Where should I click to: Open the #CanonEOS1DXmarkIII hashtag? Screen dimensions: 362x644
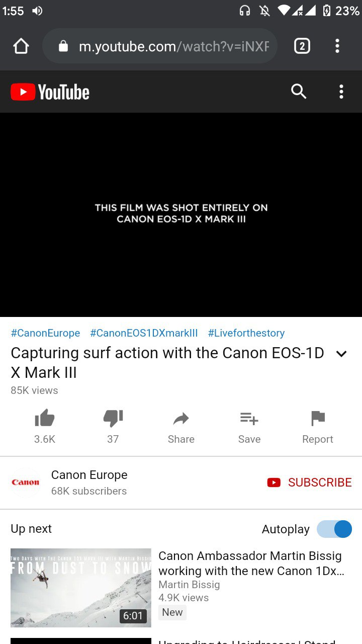(x=144, y=333)
